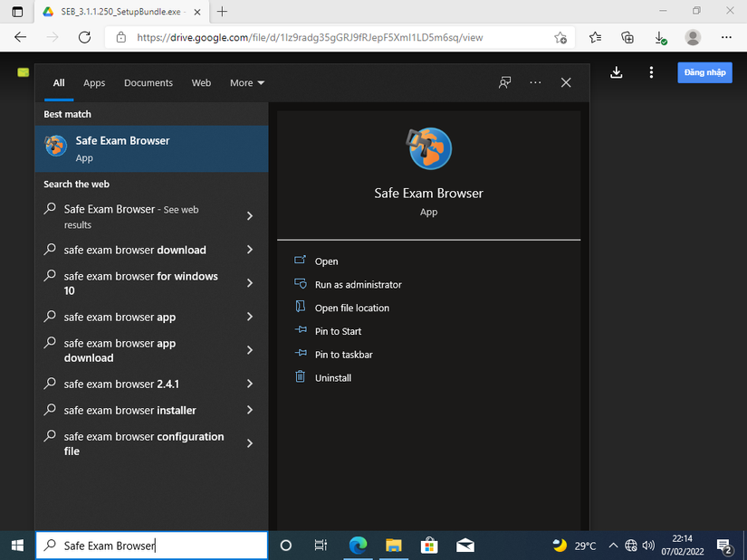Click the taskbar search box
Image resolution: width=747 pixels, height=560 pixels.
tap(151, 546)
